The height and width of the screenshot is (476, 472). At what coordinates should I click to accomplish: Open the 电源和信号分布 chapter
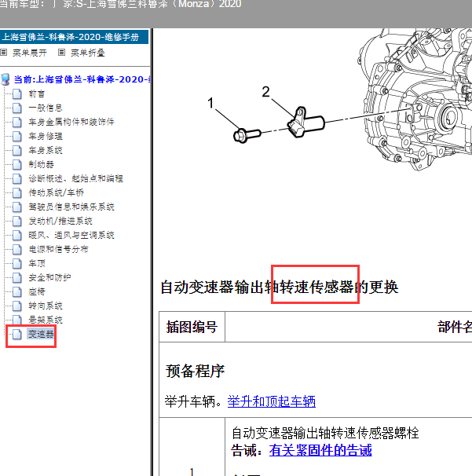(58, 249)
